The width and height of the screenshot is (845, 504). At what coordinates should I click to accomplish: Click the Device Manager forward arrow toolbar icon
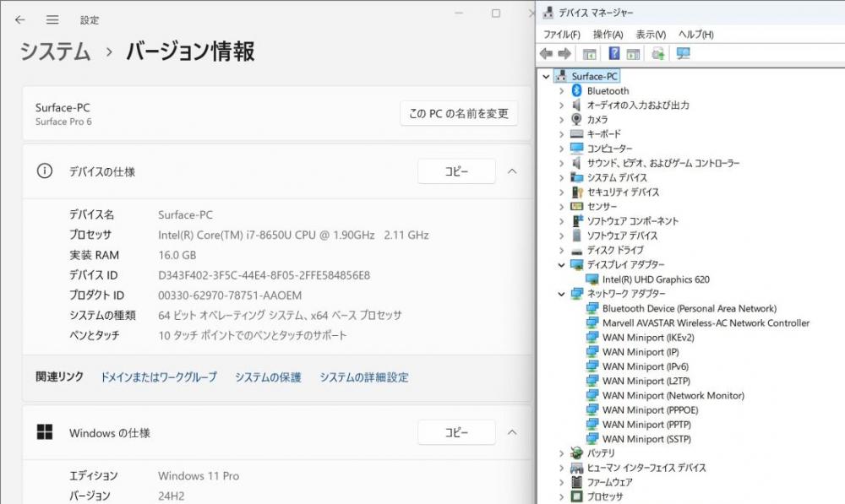[x=564, y=53]
